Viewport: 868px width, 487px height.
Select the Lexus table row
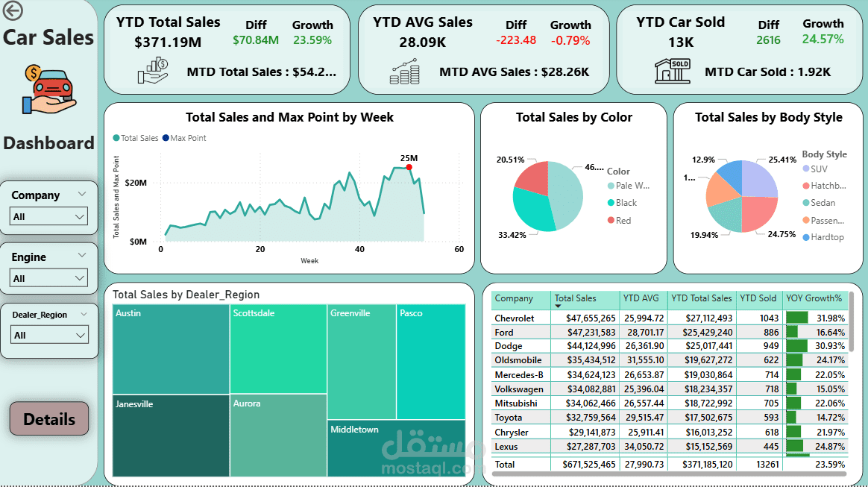pyautogui.click(x=670, y=446)
